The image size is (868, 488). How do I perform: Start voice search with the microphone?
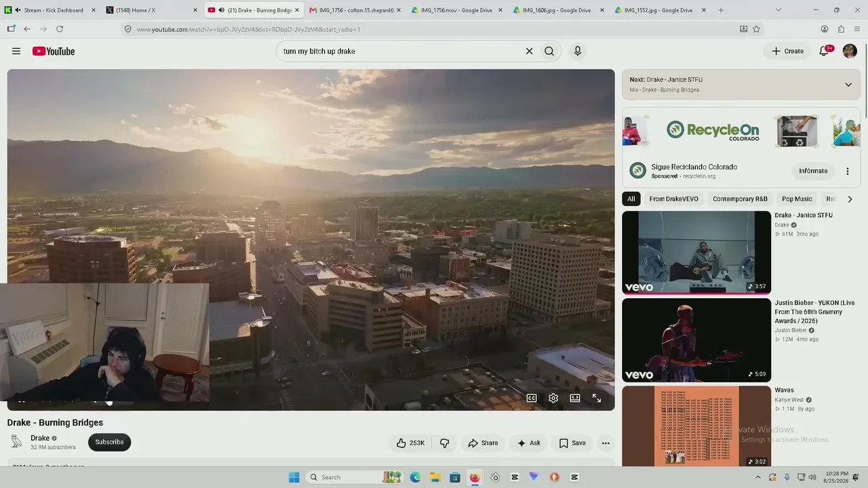pyautogui.click(x=578, y=52)
